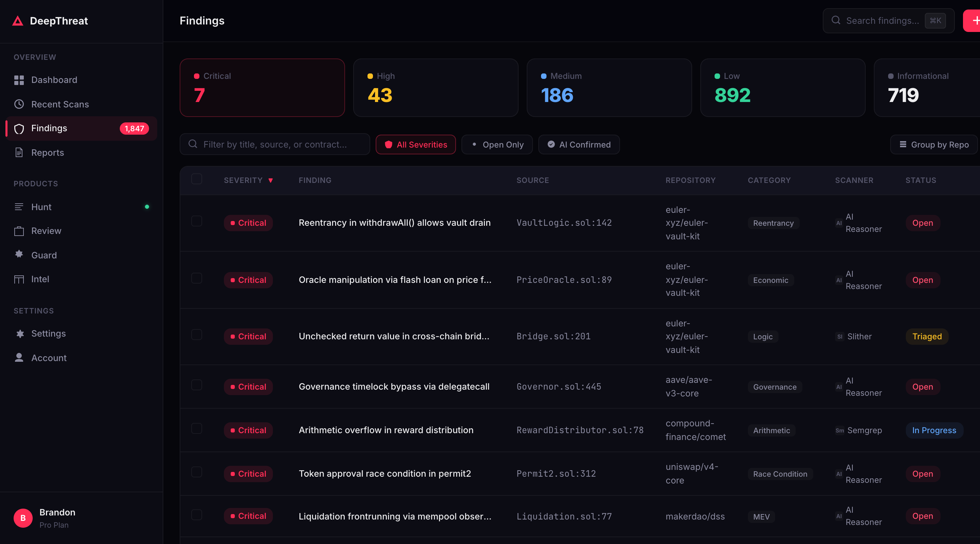Open the All Severities filter
980x544 pixels.
(415, 144)
